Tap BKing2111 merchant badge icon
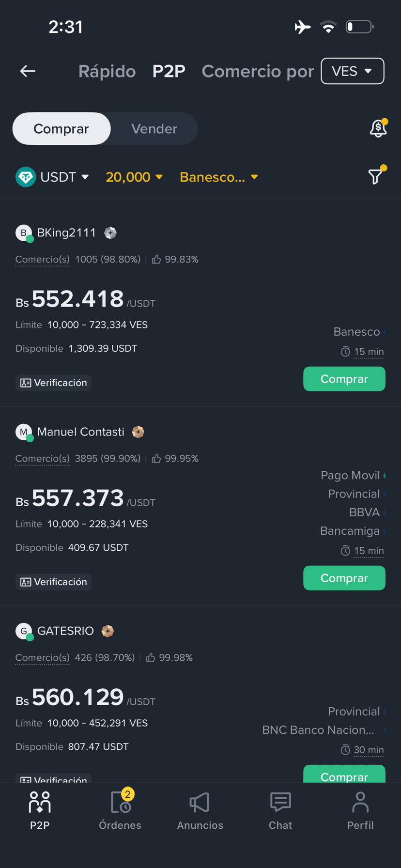This screenshot has width=401, height=868. coord(110,233)
